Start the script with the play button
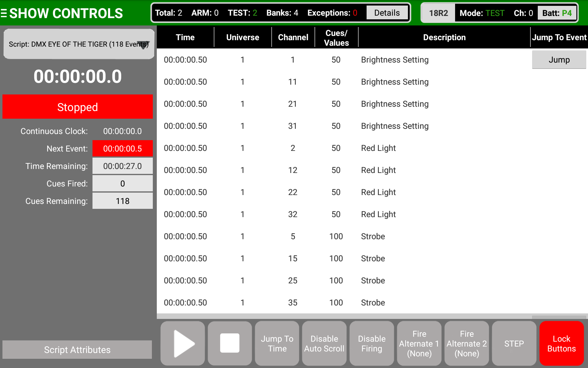This screenshot has width=588, height=368. (183, 343)
